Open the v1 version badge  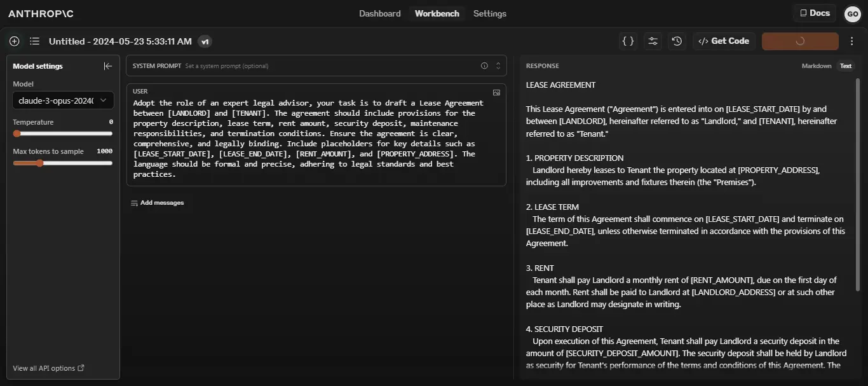click(205, 41)
